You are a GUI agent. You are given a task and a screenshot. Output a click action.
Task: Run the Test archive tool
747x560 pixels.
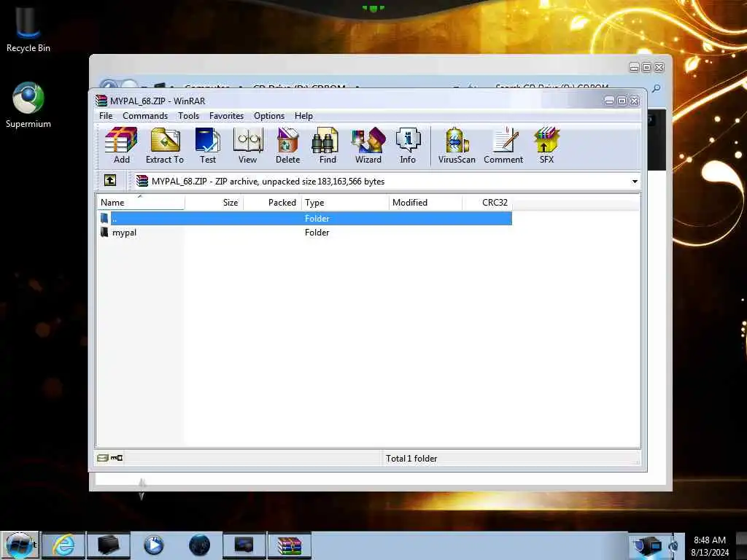coord(208,145)
